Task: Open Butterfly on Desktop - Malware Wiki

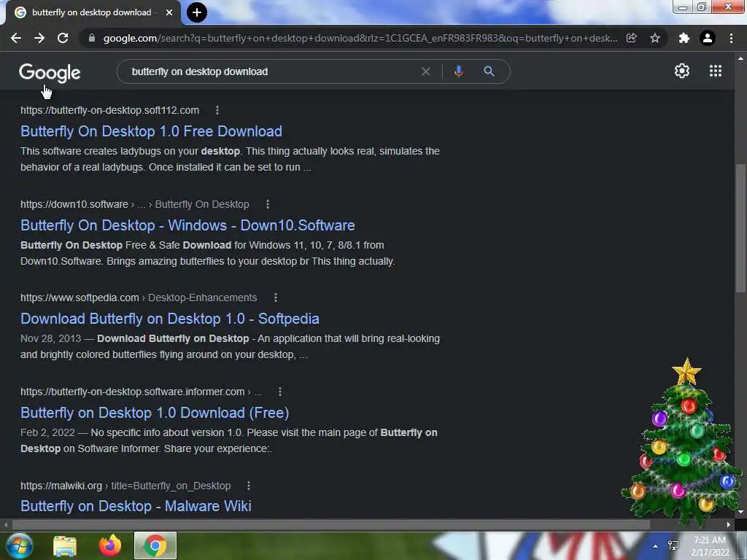Action: [136, 506]
